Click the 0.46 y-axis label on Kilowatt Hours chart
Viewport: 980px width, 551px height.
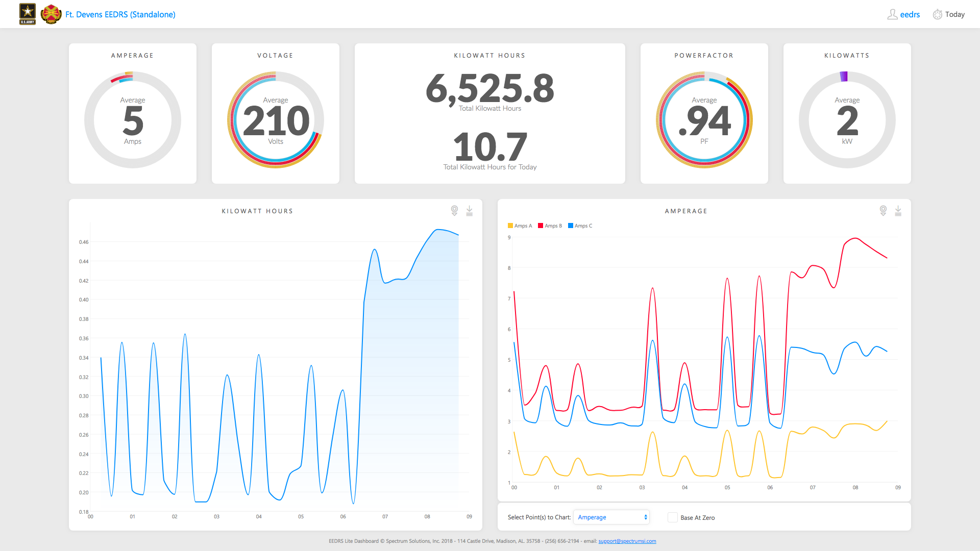point(84,242)
